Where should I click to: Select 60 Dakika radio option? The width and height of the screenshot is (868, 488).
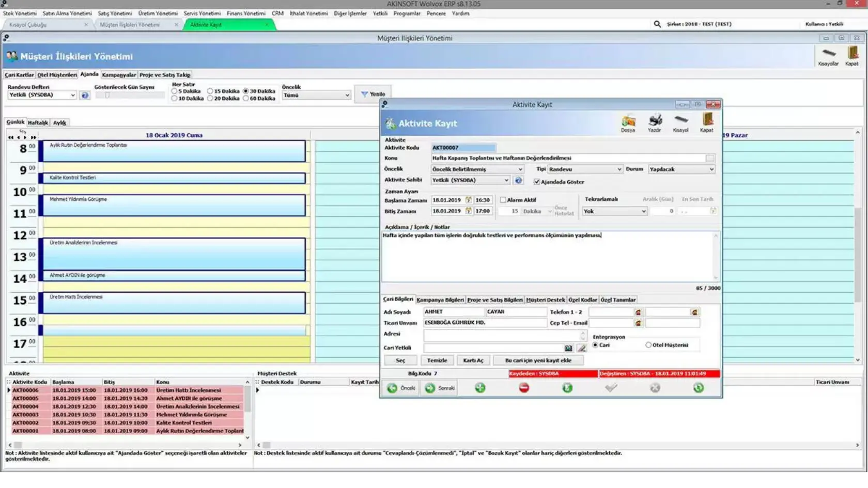point(246,98)
